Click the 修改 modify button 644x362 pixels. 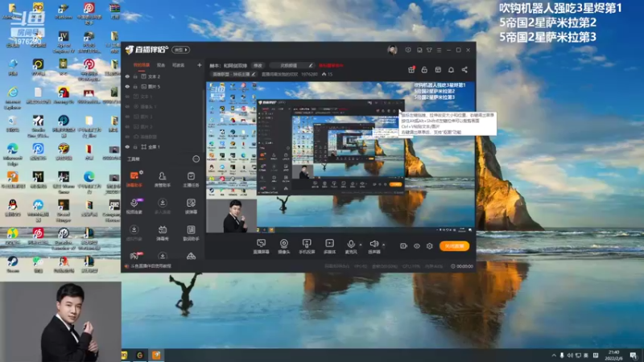pos(258,65)
